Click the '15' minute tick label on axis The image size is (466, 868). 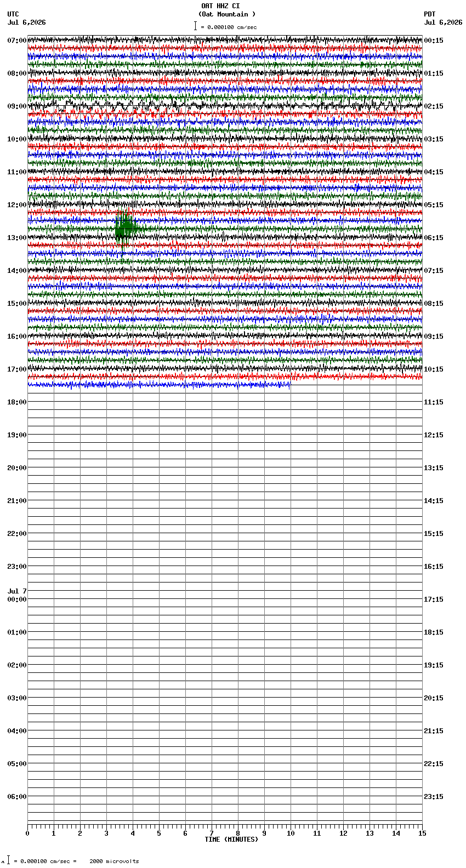(422, 833)
